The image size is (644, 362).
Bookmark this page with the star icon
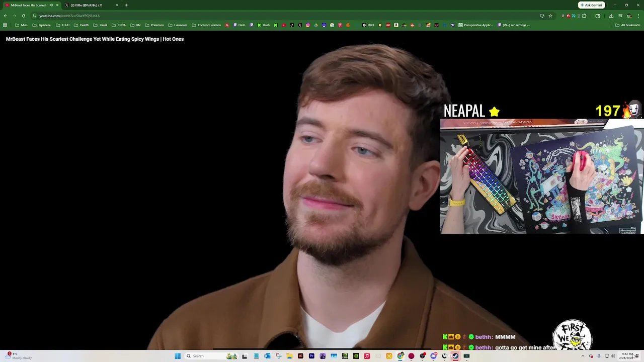point(550,16)
